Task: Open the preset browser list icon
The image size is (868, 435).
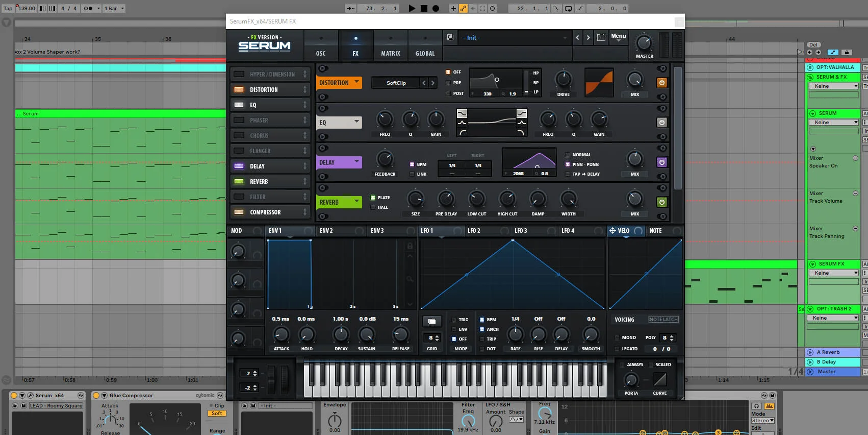Action: 601,37
